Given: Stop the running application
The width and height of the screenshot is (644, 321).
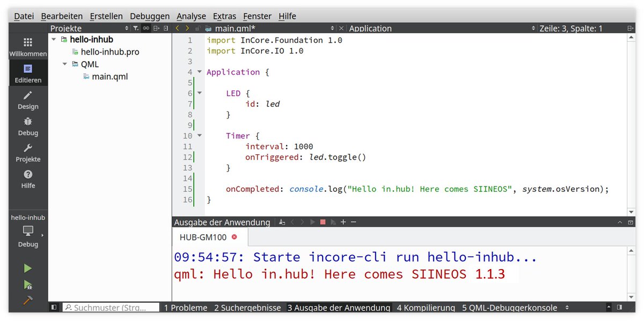Looking at the screenshot, I should pos(323,222).
